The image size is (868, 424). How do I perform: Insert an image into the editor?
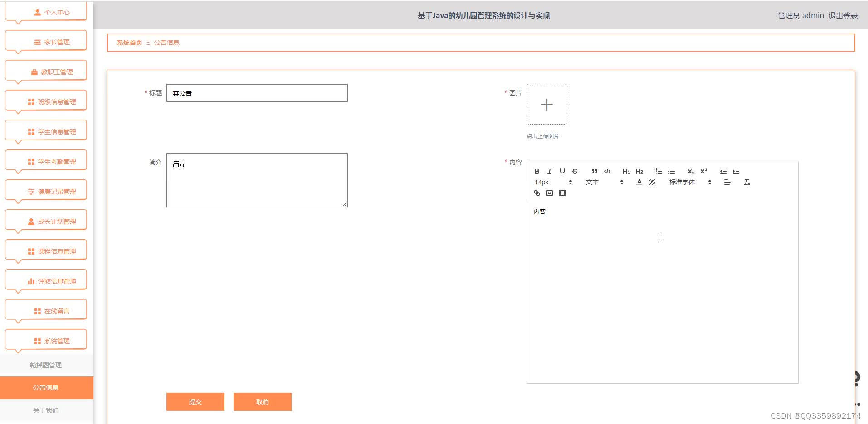click(x=549, y=193)
